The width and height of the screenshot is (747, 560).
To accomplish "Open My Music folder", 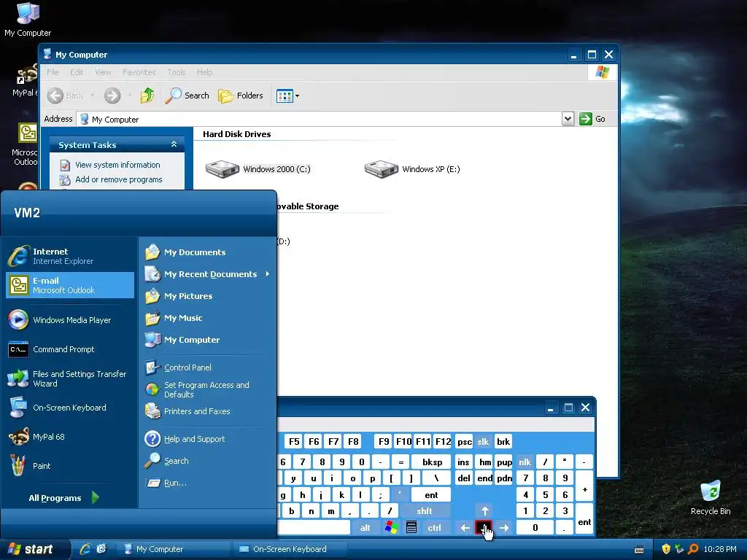I will point(208,318).
